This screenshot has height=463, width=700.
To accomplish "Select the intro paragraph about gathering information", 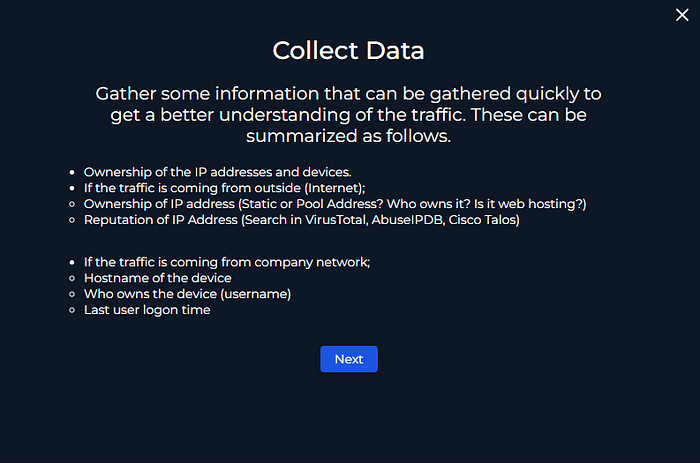I will 348,115.
